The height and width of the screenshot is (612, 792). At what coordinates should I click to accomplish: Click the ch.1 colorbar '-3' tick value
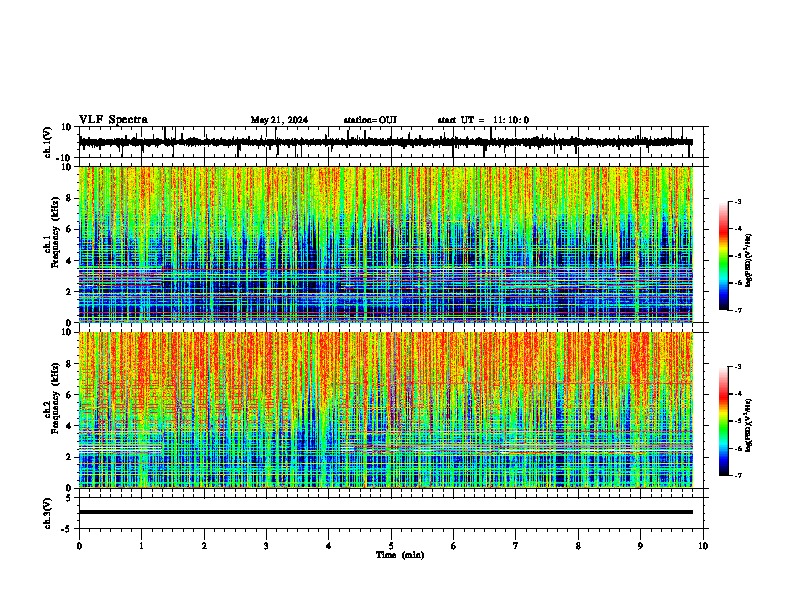click(x=738, y=202)
